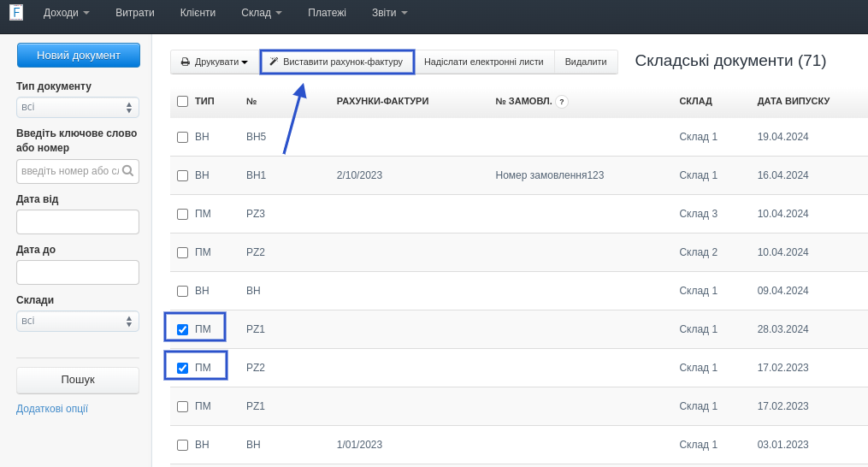868x467 pixels.
Task: Click the printer icon on Друкувати button
Action: click(x=185, y=62)
